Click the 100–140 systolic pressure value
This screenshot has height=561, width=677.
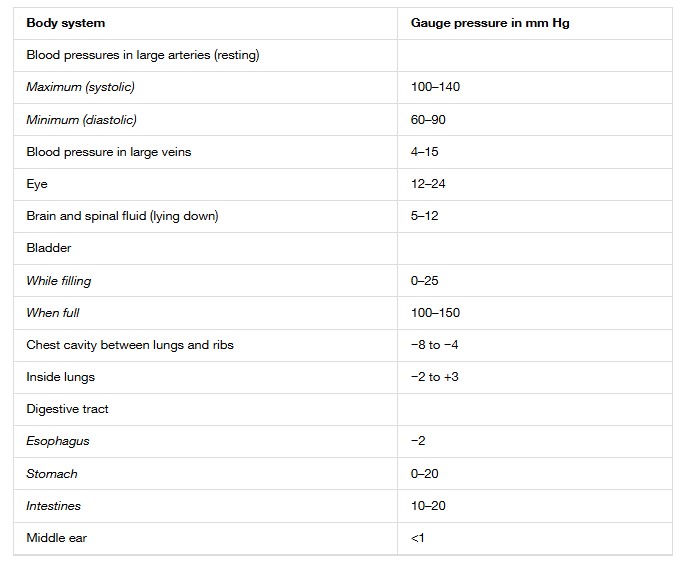(435, 87)
